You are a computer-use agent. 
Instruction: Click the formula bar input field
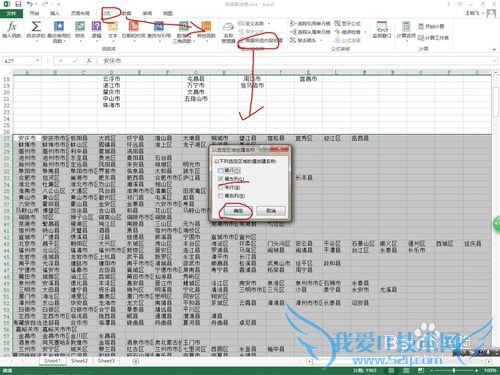(x=295, y=61)
